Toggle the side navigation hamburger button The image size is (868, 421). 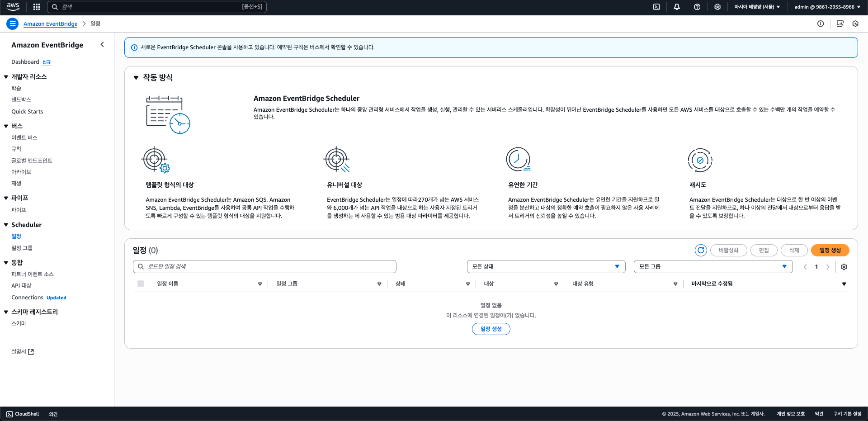point(13,24)
